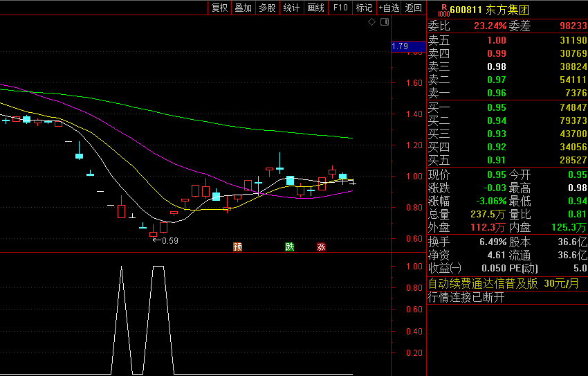
Task: Click the red 涨 marker on chart
Action: click(x=321, y=247)
